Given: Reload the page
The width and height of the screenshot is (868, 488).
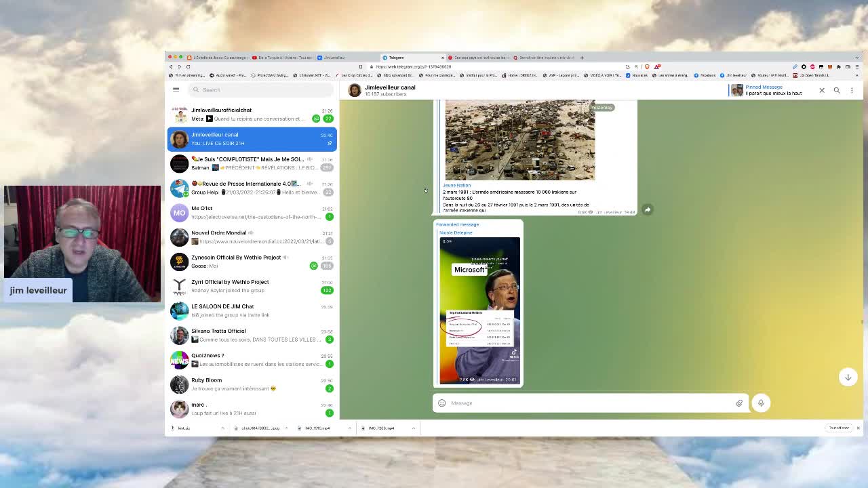Looking at the screenshot, I should (x=188, y=66).
